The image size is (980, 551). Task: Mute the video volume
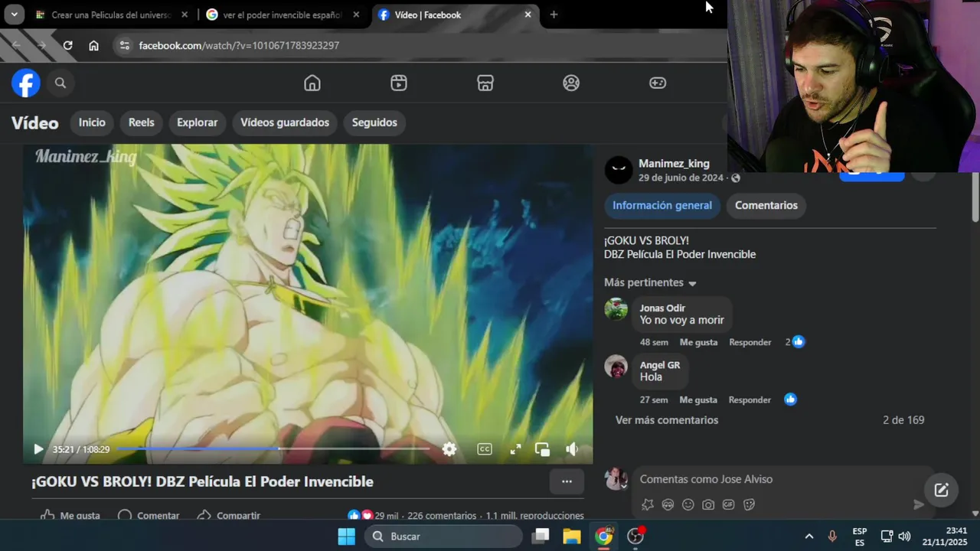tap(571, 449)
